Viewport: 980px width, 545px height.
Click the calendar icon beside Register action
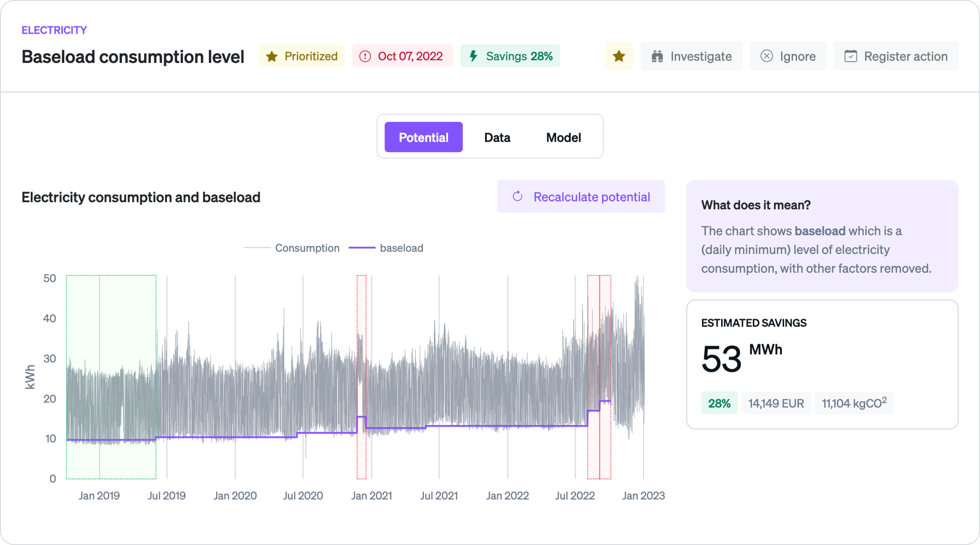[x=851, y=56]
